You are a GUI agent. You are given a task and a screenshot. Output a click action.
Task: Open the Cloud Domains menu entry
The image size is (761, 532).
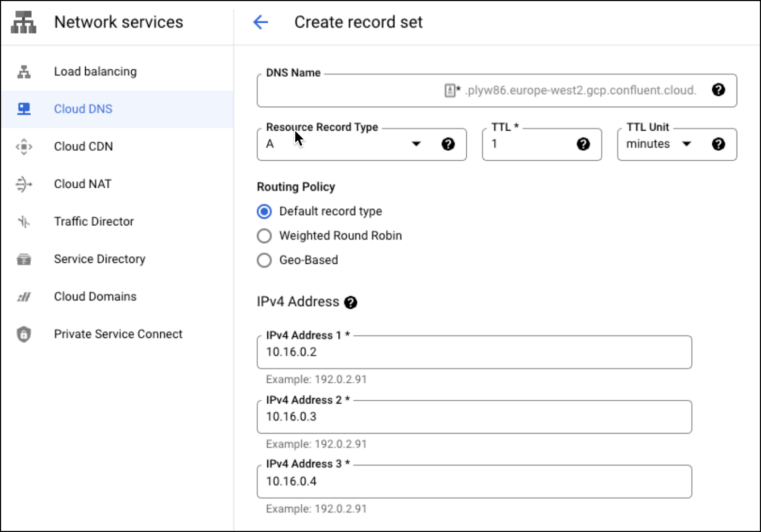95,296
